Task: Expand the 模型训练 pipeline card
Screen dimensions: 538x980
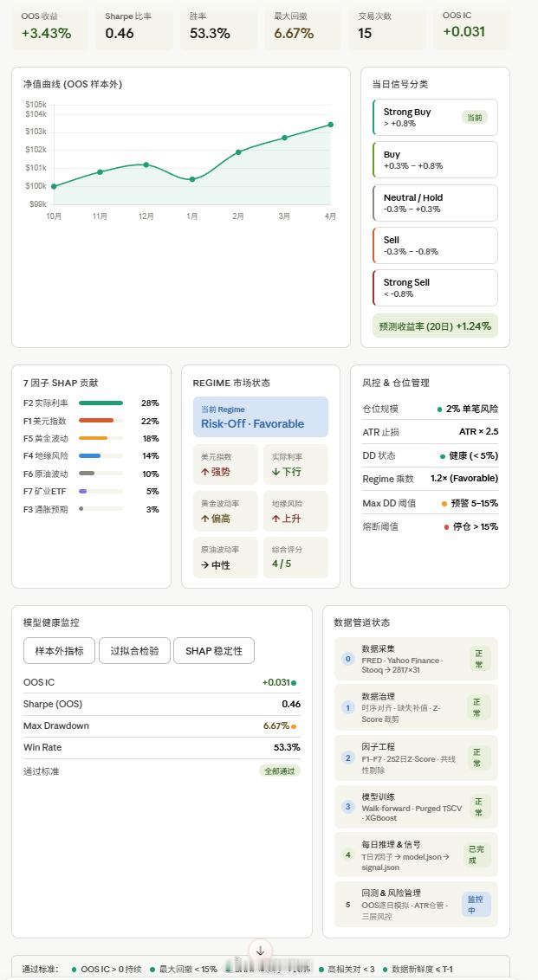Action: 418,807
